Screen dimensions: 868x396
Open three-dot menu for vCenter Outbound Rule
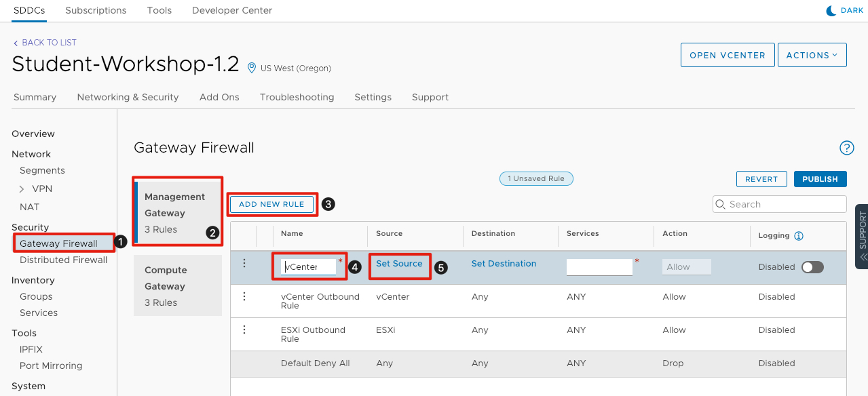coord(244,296)
